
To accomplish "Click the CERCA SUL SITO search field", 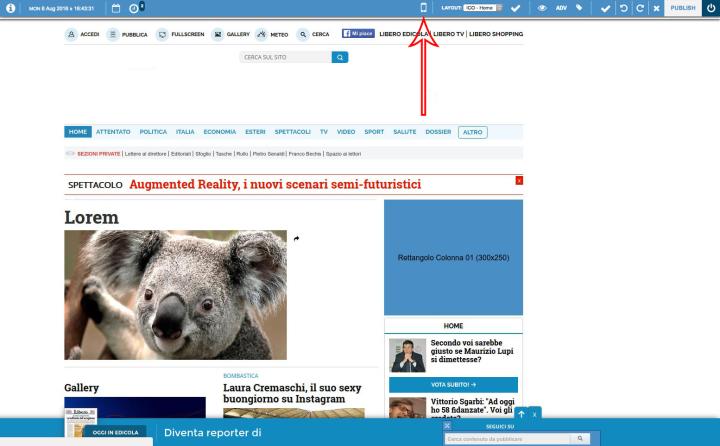I will pyautogui.click(x=285, y=58).
